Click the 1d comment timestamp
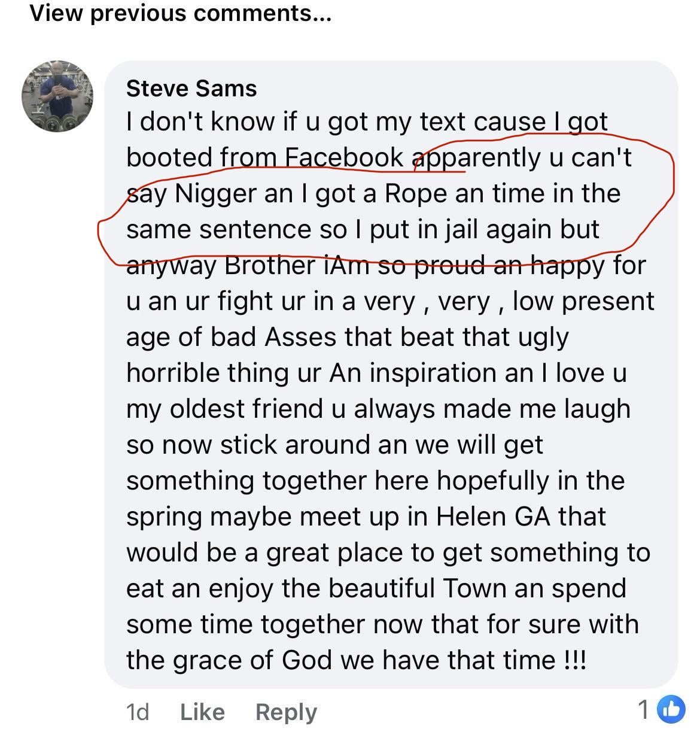The width and height of the screenshot is (700, 735). click(137, 712)
